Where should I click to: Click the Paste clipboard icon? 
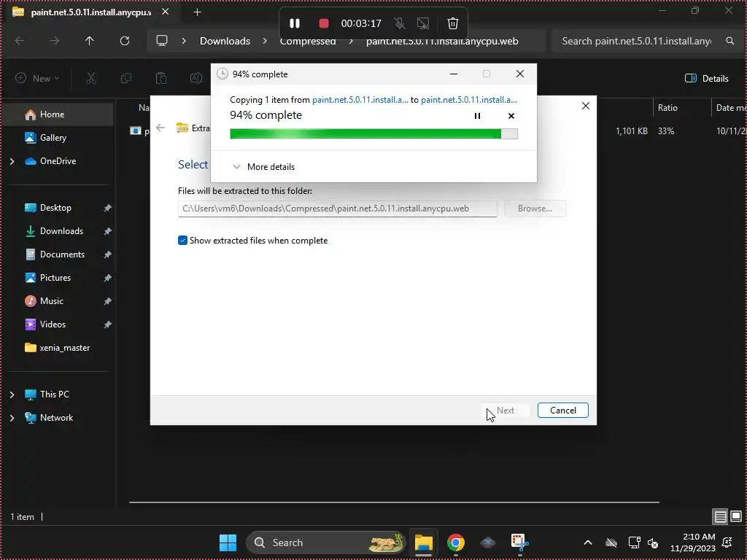pos(161,78)
